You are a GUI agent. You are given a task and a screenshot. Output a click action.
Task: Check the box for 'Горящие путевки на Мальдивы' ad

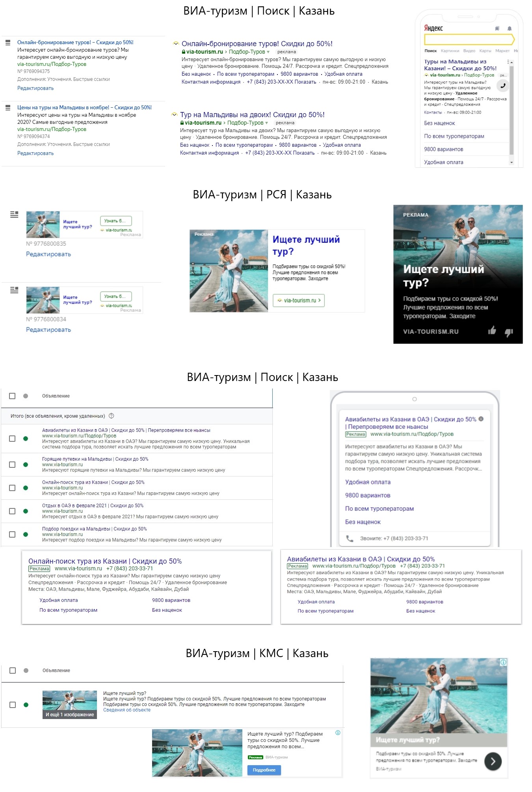(x=12, y=465)
